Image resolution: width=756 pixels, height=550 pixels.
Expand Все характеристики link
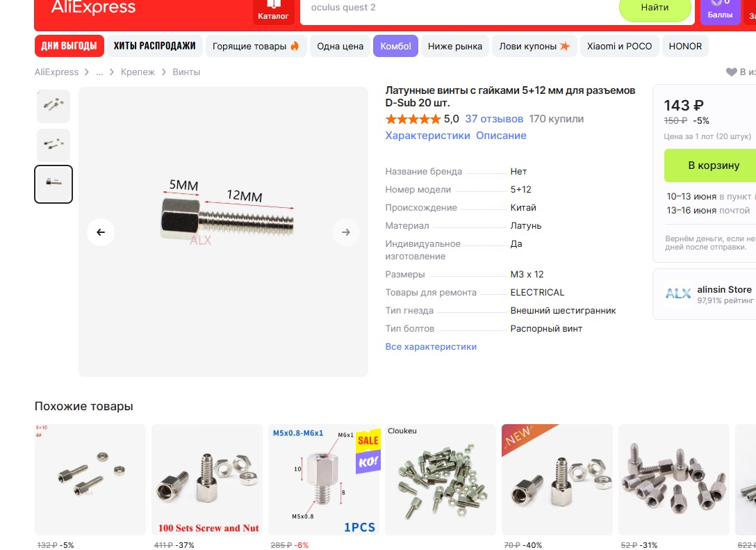click(x=431, y=347)
